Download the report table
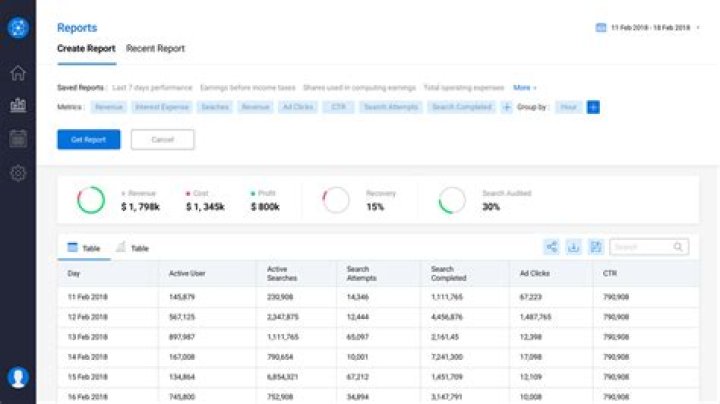Screen dimensions: 720x404 [574, 247]
